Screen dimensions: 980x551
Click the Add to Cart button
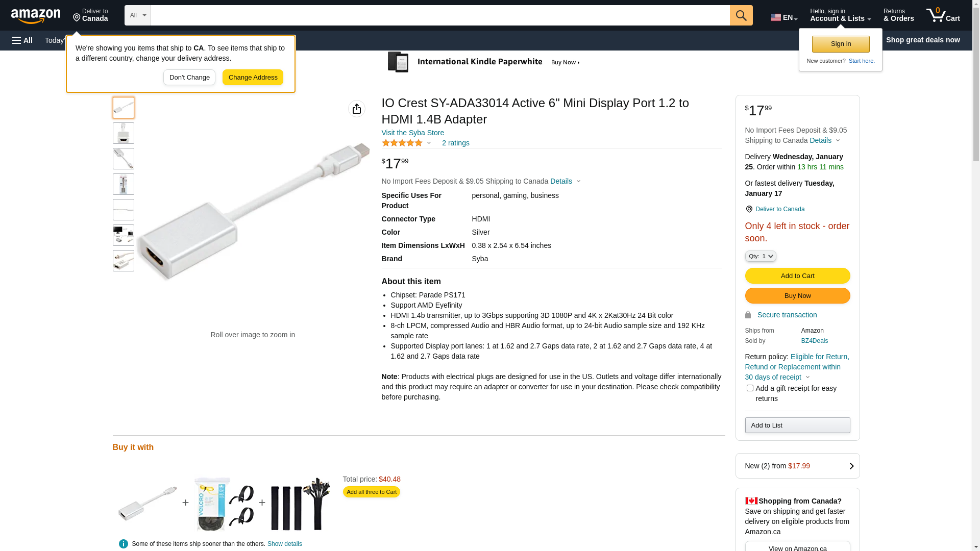coord(797,276)
